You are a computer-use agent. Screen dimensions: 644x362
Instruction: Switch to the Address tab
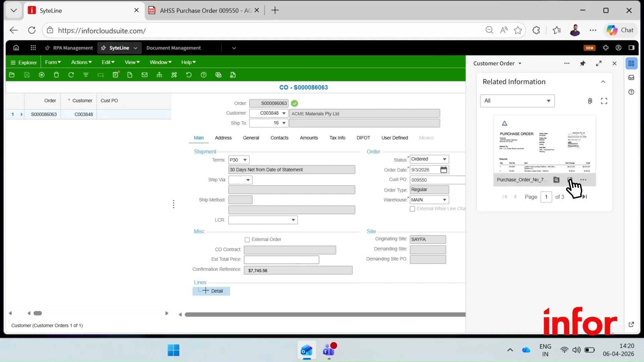click(x=223, y=138)
